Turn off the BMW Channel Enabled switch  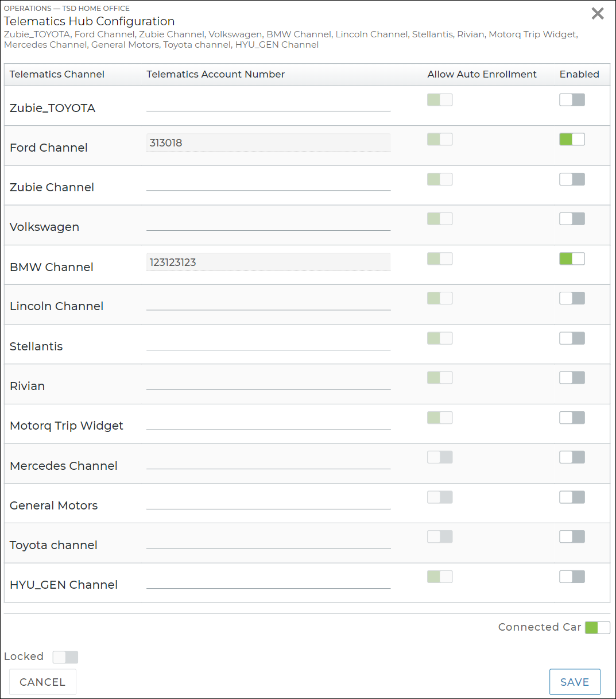(x=572, y=258)
